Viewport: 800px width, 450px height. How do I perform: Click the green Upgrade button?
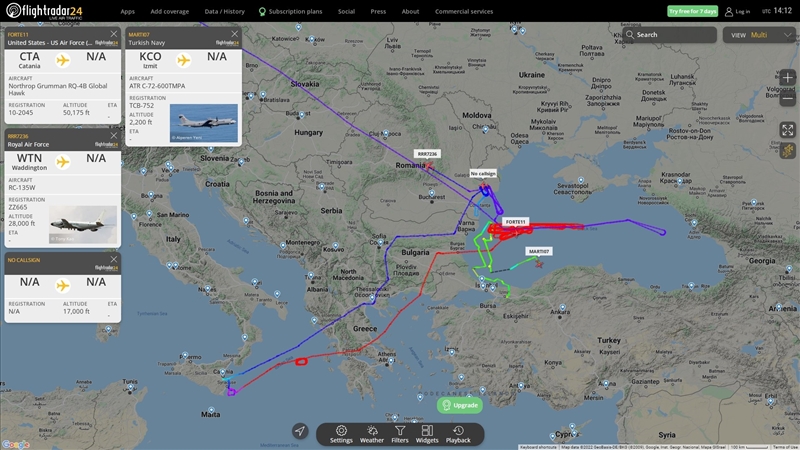tap(460, 405)
